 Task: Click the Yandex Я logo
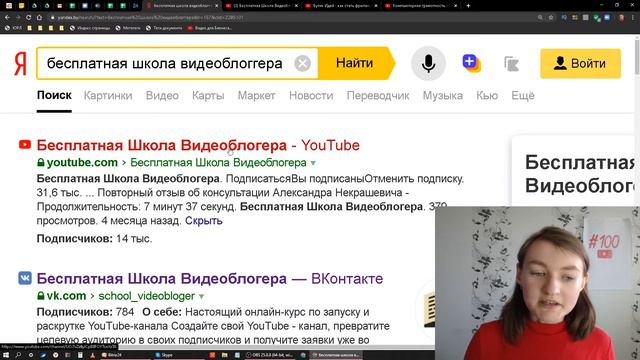point(20,64)
